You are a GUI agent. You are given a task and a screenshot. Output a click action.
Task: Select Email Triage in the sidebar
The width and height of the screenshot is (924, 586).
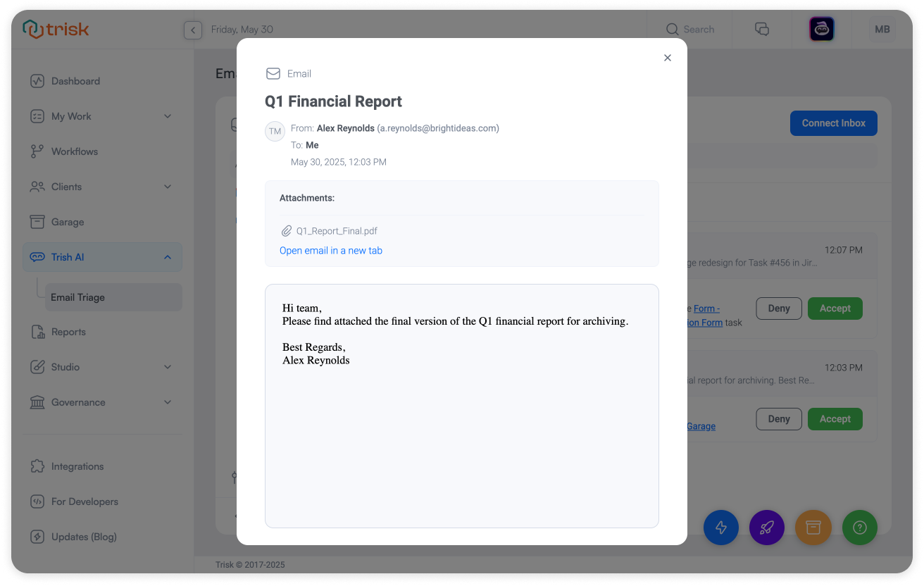click(78, 297)
